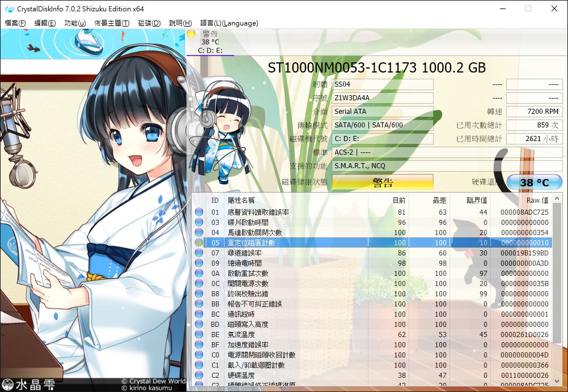Screen dimensions: 568x392
Task: Click the small chibi Shizuku character image
Action: point(222,132)
